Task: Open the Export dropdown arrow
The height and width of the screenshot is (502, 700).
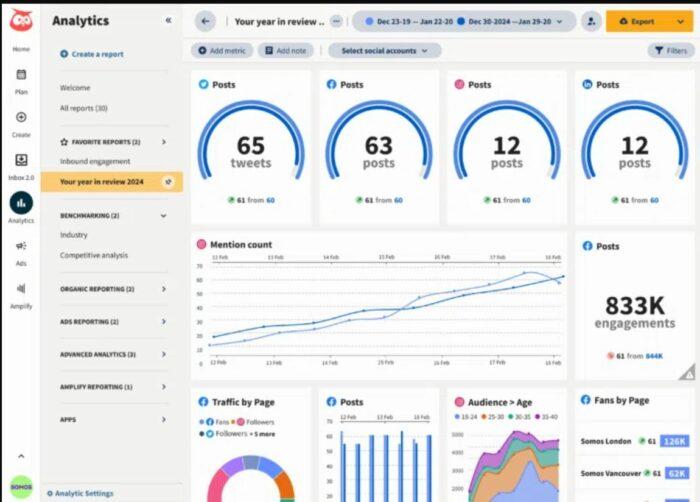Action: coord(680,21)
